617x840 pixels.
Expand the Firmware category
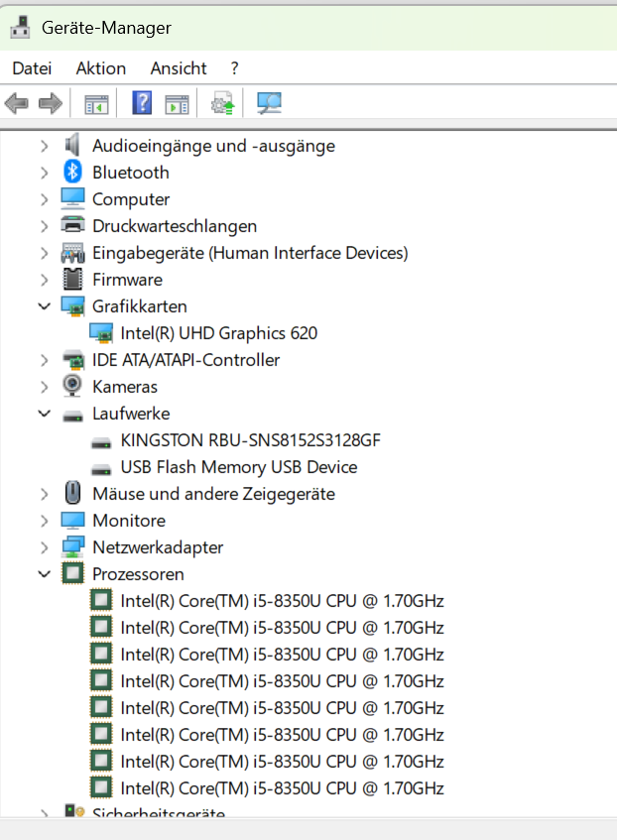pyautogui.click(x=44, y=280)
